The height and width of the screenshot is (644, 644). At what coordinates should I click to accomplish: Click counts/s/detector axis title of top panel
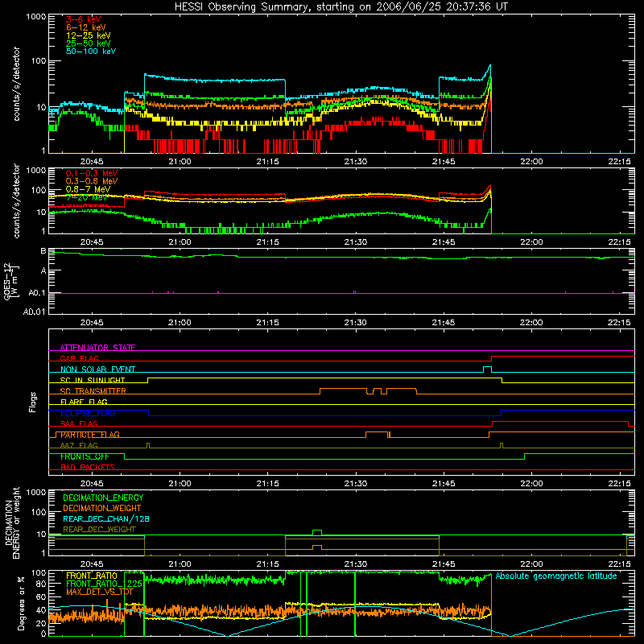click(x=16, y=84)
